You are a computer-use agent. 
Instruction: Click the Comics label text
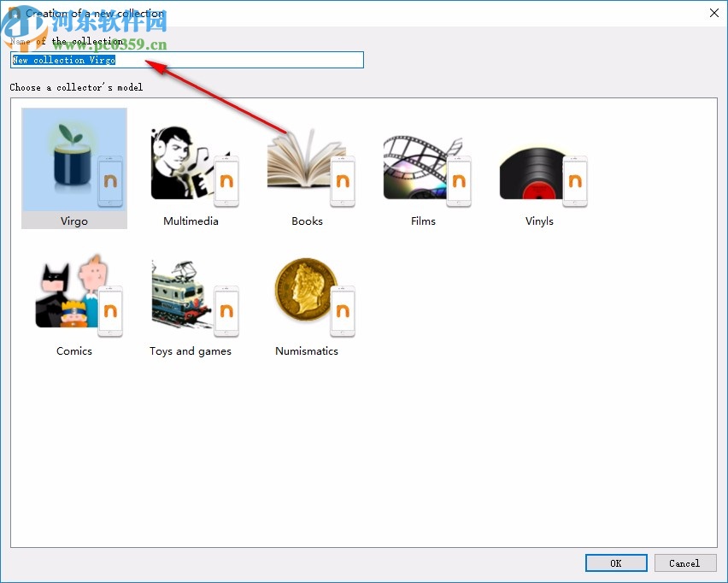click(x=74, y=351)
